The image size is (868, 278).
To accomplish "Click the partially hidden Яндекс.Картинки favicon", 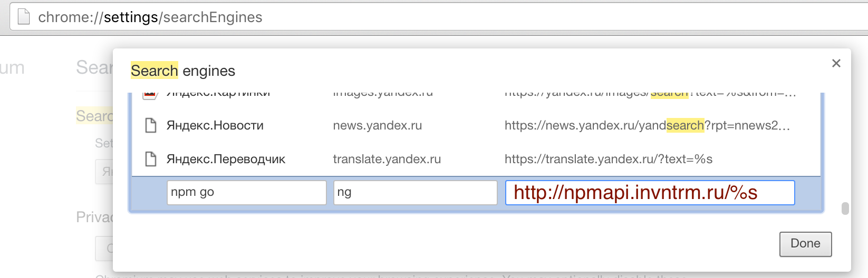I will pyautogui.click(x=150, y=95).
